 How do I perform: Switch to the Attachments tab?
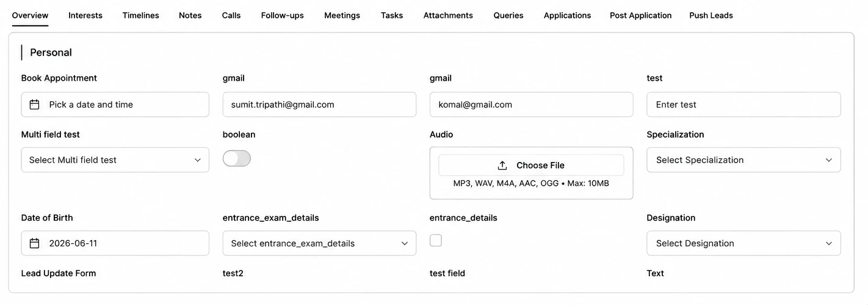(448, 15)
